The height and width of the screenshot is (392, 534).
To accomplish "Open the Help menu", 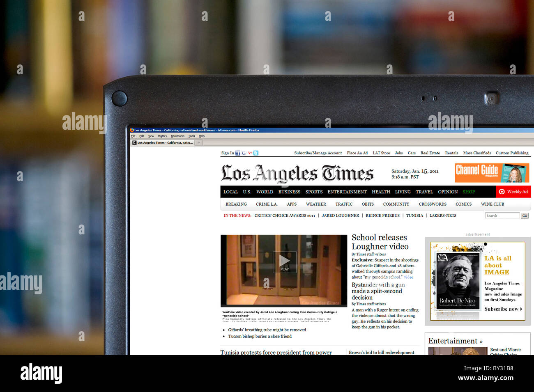I will [x=202, y=136].
